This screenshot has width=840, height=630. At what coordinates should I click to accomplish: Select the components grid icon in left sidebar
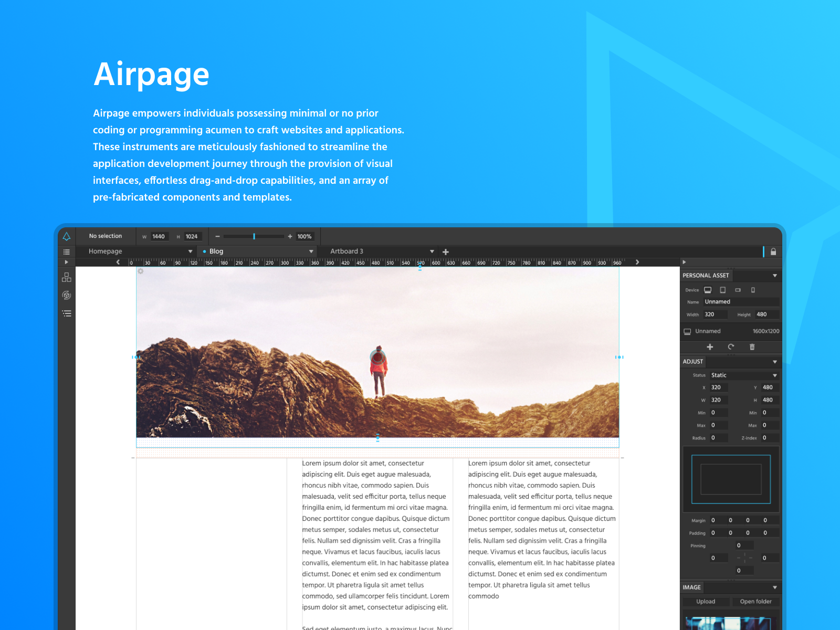(66, 277)
